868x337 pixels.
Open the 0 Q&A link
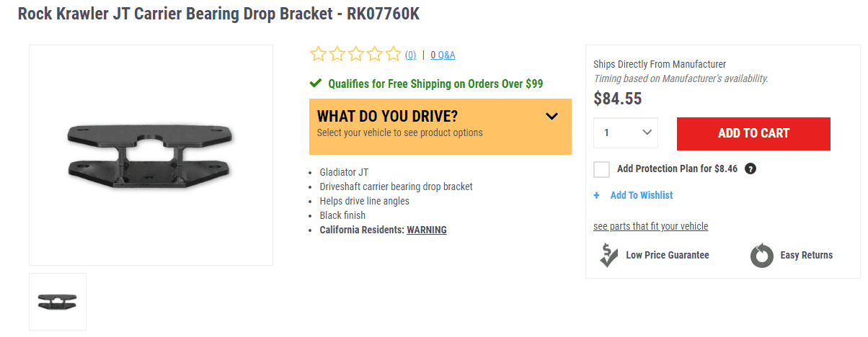coord(443,55)
